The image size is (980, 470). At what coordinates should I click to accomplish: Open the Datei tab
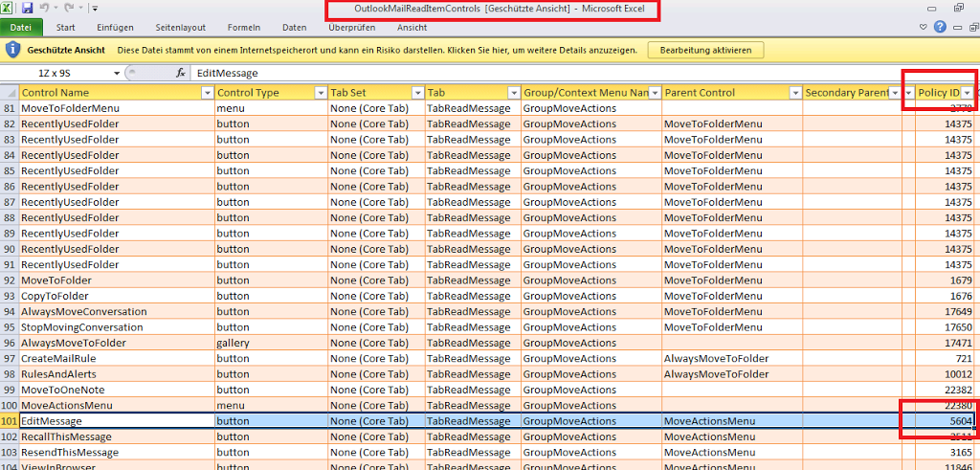[x=21, y=28]
